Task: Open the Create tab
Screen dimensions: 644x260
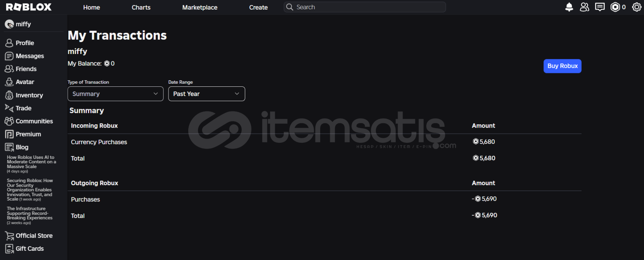Action: 258,7
